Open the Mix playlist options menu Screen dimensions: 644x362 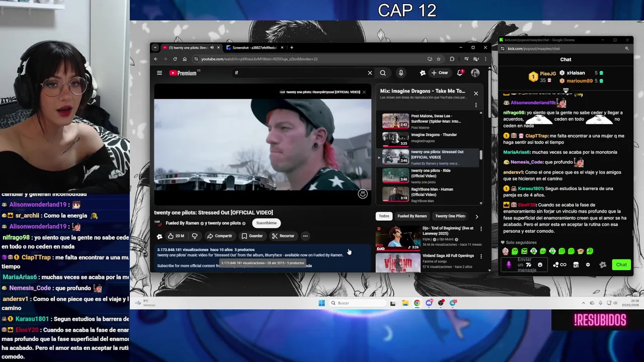(476, 105)
